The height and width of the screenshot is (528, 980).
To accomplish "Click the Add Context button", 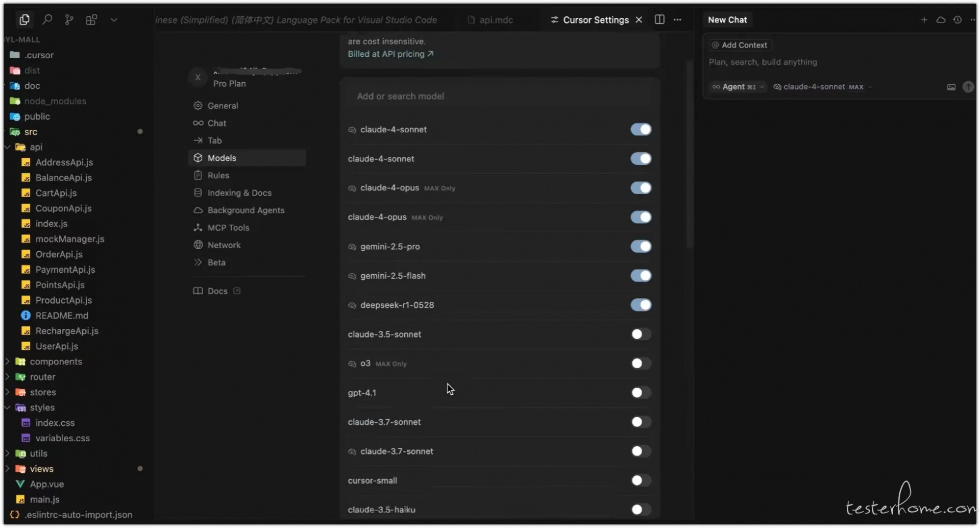I will click(x=740, y=45).
